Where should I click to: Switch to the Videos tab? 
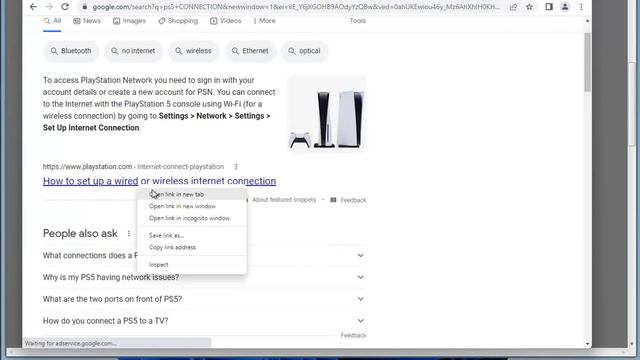click(226, 21)
